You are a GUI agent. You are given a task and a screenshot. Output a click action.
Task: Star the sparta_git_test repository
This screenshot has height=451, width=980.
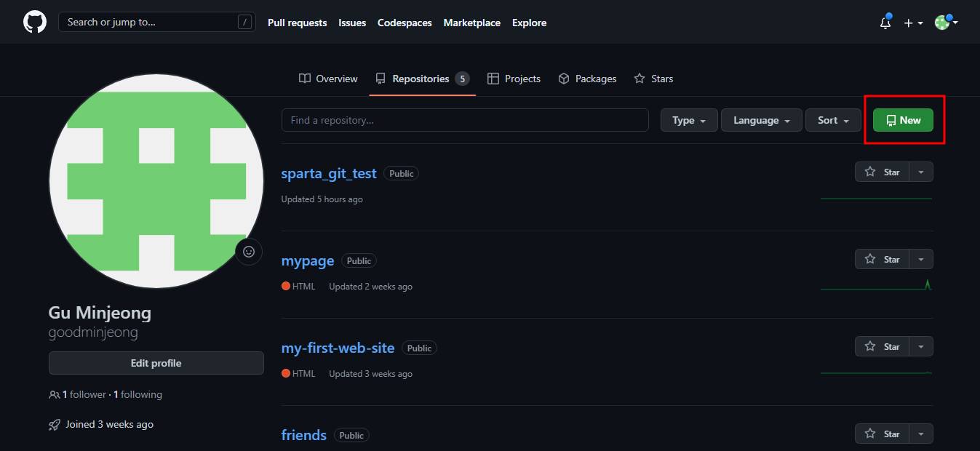point(882,172)
